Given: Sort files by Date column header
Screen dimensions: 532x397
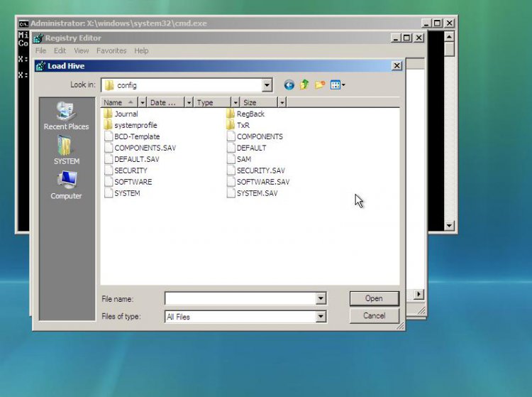Looking at the screenshot, I should click(165, 102).
